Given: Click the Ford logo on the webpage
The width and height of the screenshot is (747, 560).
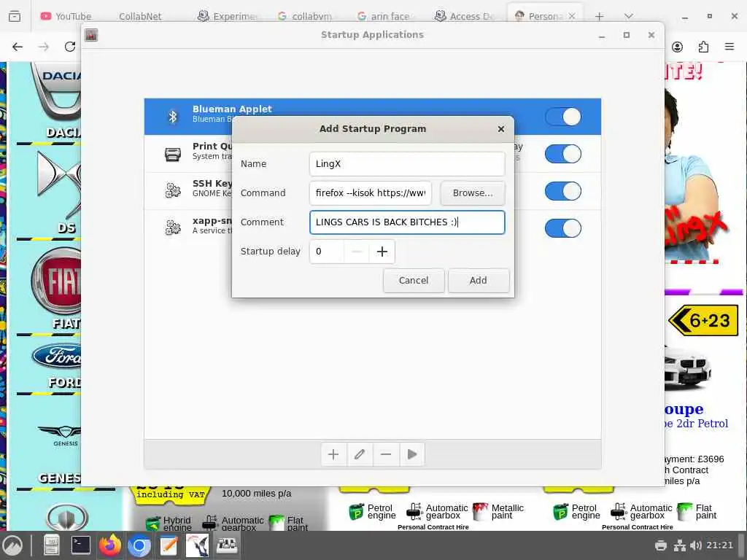Looking at the screenshot, I should click(x=57, y=356).
